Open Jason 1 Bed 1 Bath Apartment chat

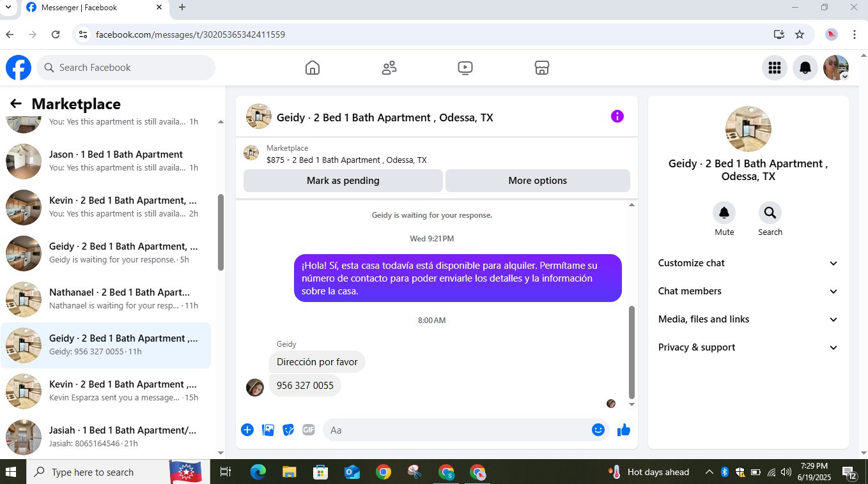(x=105, y=161)
